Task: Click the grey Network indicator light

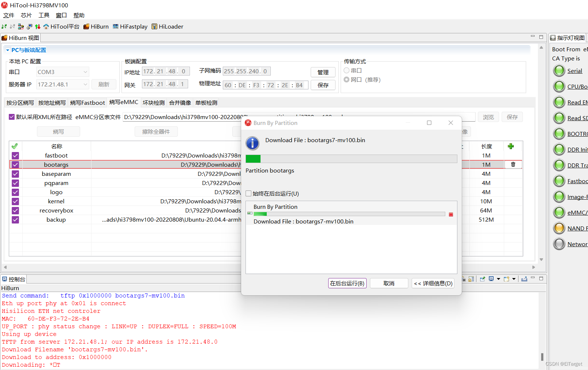Action: [x=559, y=244]
